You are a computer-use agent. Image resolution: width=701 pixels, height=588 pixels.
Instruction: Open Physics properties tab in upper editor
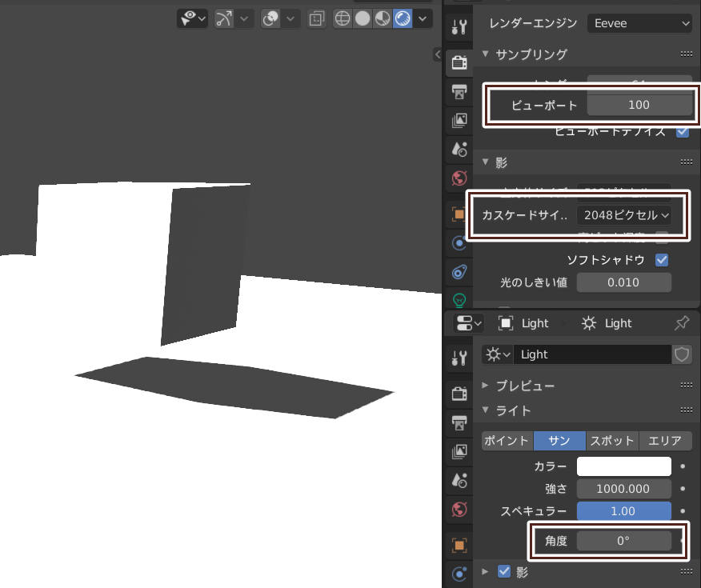pos(459,243)
